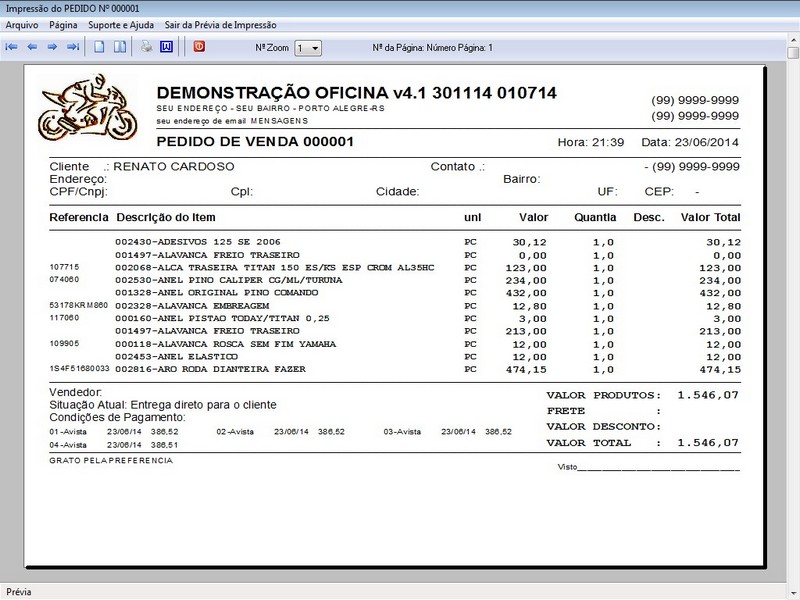Click the Referencia column header
800x600 pixels.
click(x=79, y=217)
